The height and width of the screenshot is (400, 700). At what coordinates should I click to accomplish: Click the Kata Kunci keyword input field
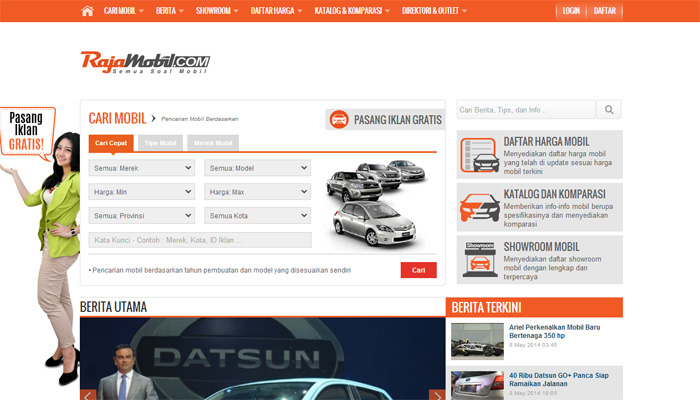tap(200, 240)
